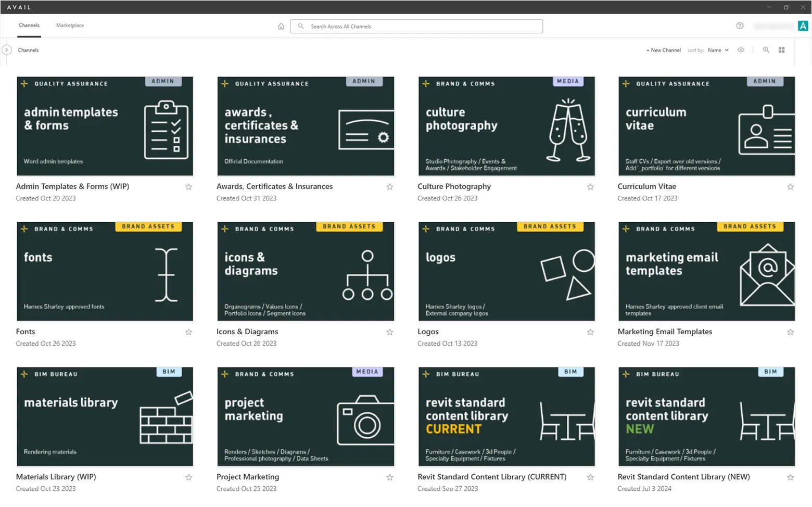Click the Admin Templates & Forms (WIP) title
812x507 pixels.
[72, 186]
